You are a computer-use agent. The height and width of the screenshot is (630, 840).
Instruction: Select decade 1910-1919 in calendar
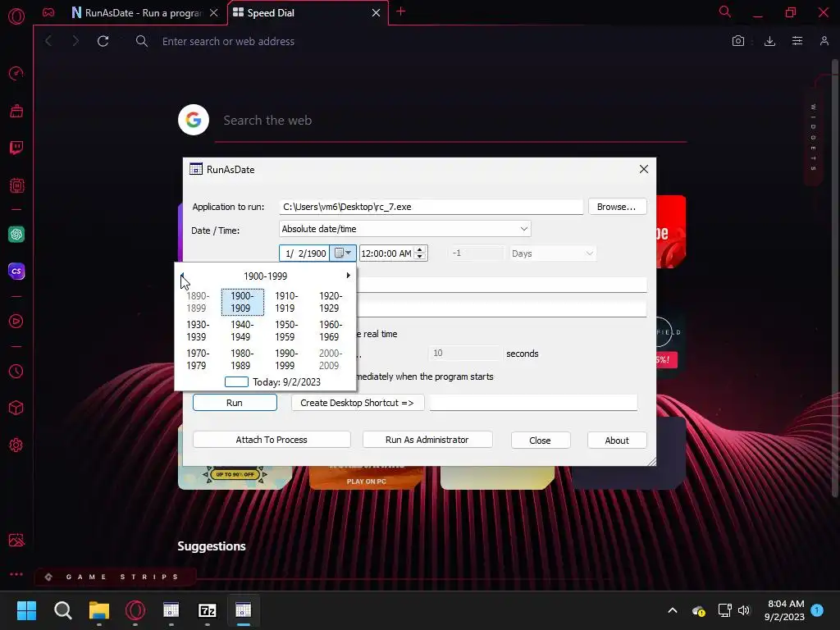(286, 302)
